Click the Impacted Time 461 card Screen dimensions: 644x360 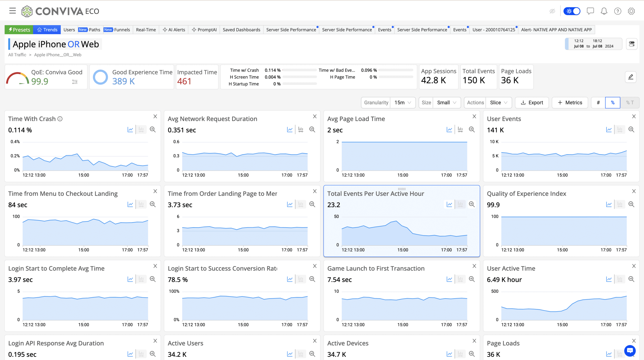(x=197, y=77)
